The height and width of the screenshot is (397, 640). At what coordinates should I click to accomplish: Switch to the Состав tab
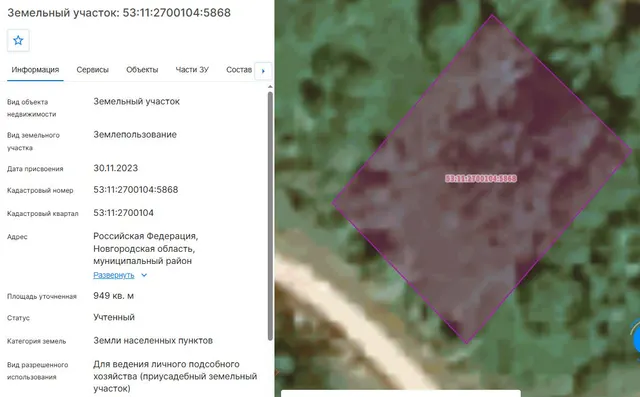pyautogui.click(x=239, y=70)
